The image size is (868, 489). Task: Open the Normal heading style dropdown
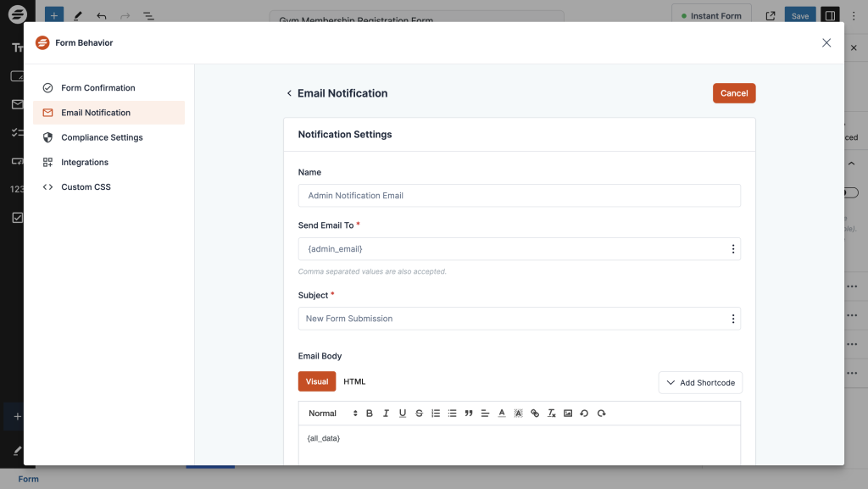pyautogui.click(x=332, y=414)
